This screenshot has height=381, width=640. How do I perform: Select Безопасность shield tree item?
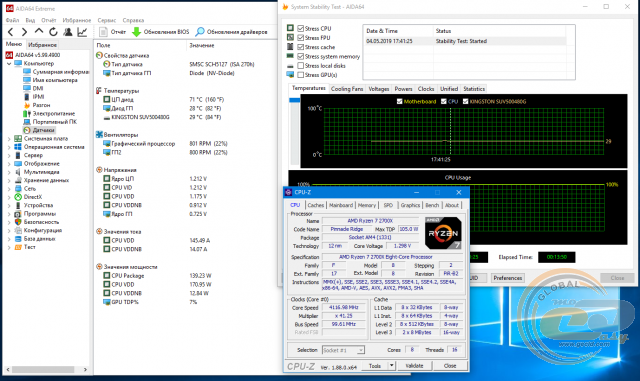click(37, 222)
